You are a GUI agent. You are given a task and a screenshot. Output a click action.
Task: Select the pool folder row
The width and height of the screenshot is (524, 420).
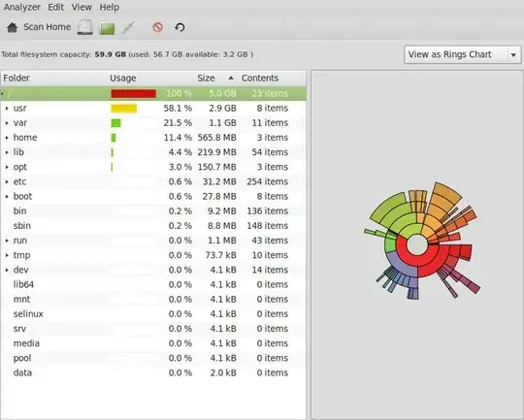point(153,358)
